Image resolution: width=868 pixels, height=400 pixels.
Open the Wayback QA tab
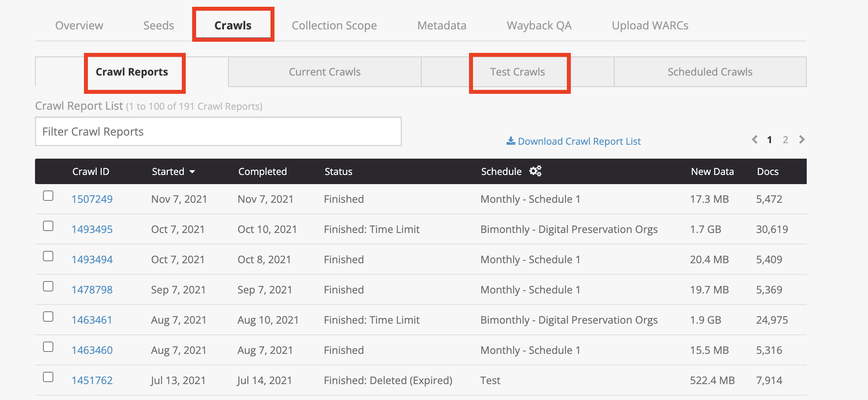pos(539,25)
